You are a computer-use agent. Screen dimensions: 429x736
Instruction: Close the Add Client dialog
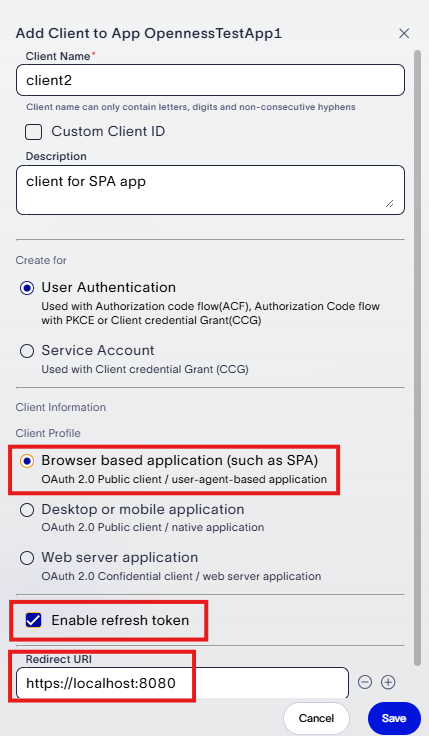point(404,33)
